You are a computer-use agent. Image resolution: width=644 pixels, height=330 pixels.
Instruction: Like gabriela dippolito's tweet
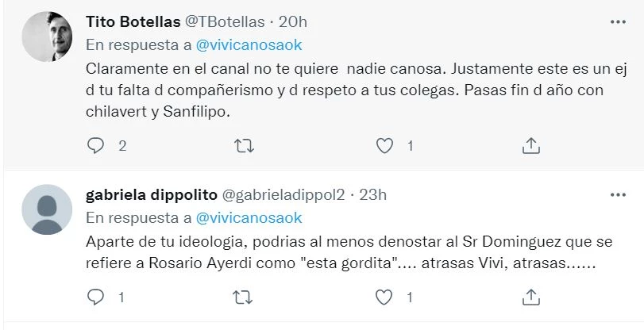point(384,297)
